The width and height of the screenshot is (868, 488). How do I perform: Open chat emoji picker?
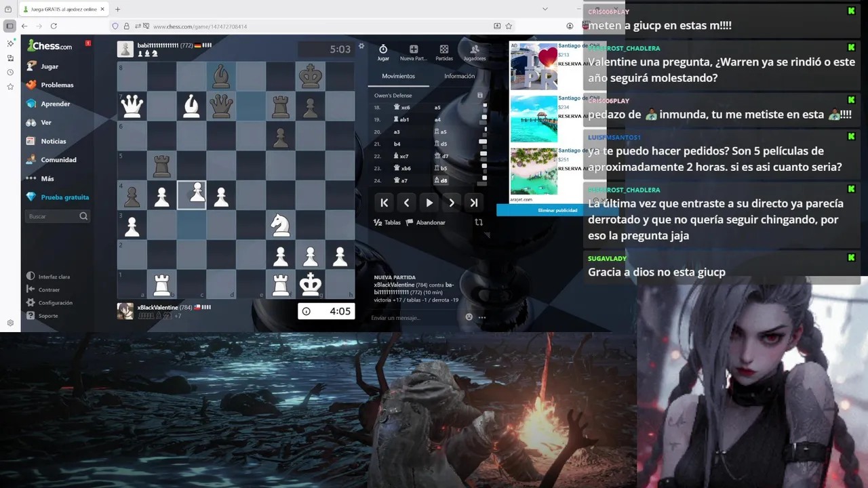[469, 317]
